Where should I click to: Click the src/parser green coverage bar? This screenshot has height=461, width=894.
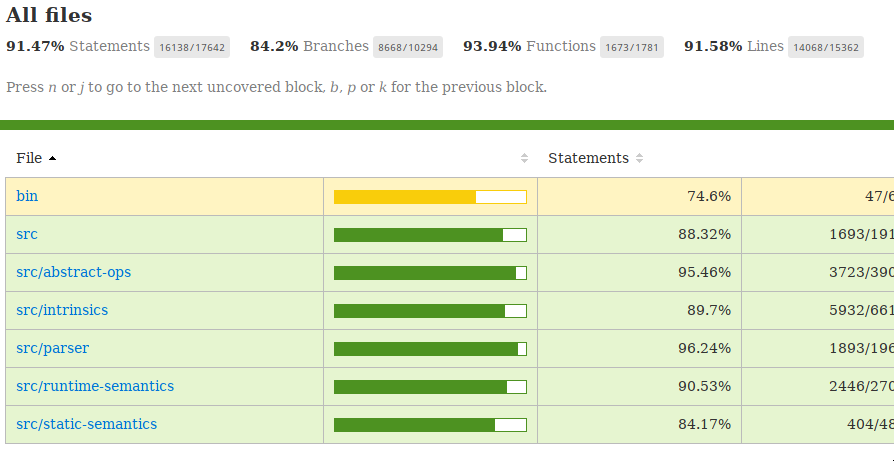click(430, 349)
